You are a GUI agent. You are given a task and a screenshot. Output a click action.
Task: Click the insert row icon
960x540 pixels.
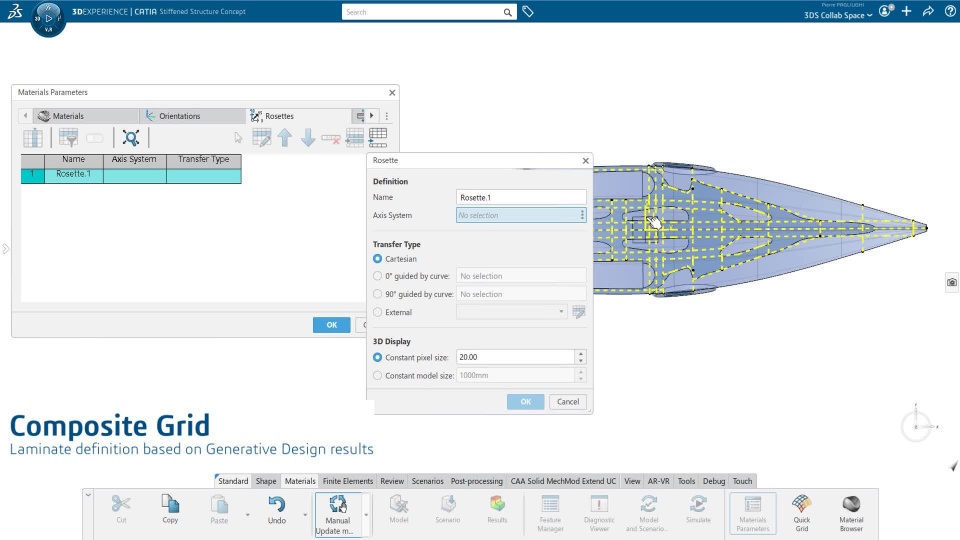(x=354, y=138)
